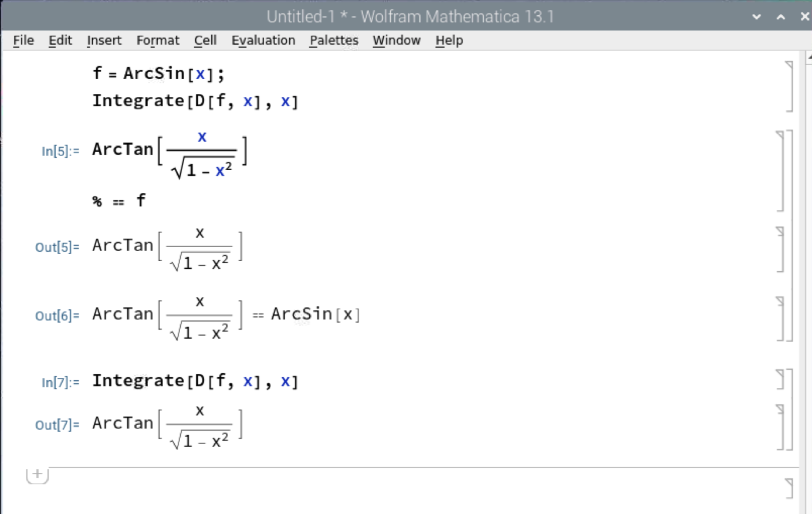This screenshot has height=514, width=812.
Task: Click the scrollbar up arrow
Action: (x=809, y=58)
